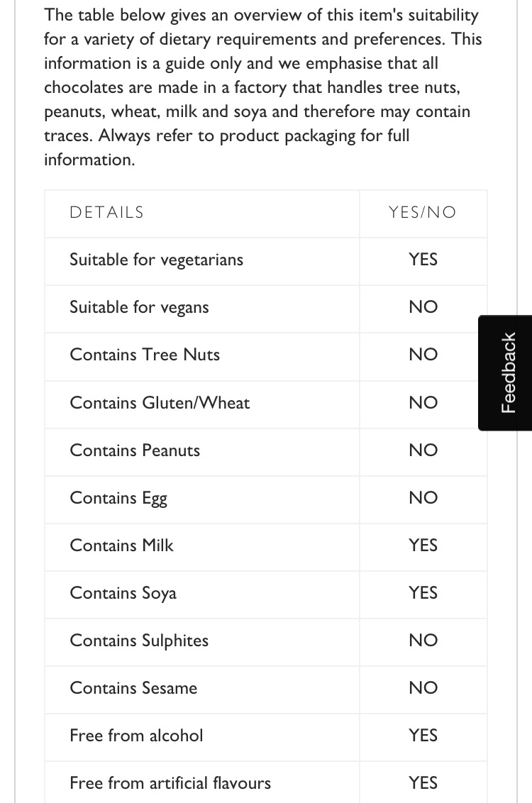Viewport: 532px width, 803px height.
Task: Select the 'Suitable for vegetarians' row label
Action: (156, 260)
